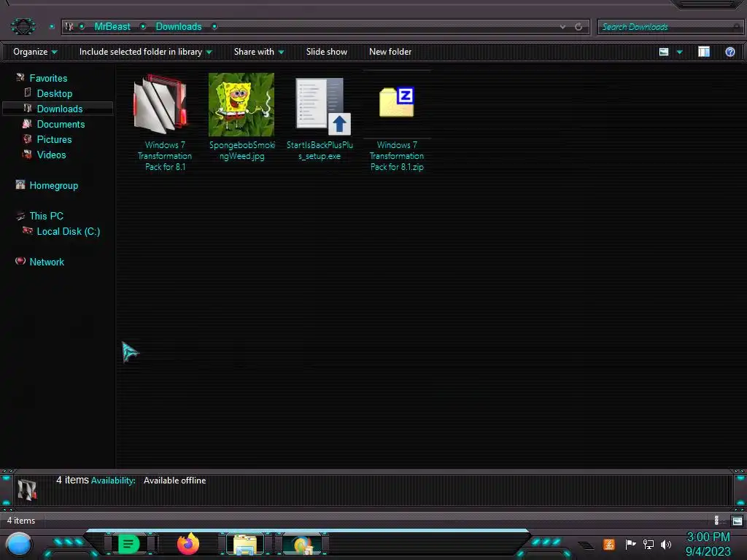Click the back/forward navigation orb
The width and height of the screenshot is (747, 560).
click(23, 26)
